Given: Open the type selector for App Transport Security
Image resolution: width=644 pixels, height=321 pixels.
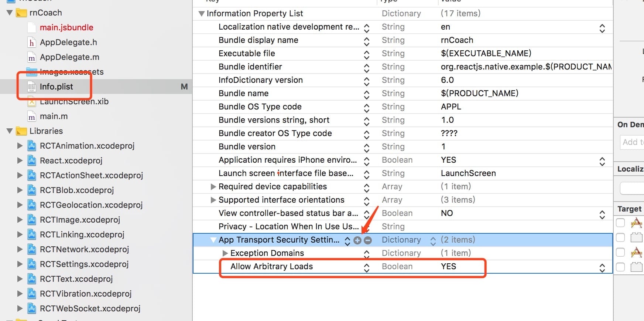Looking at the screenshot, I should click(x=433, y=241).
